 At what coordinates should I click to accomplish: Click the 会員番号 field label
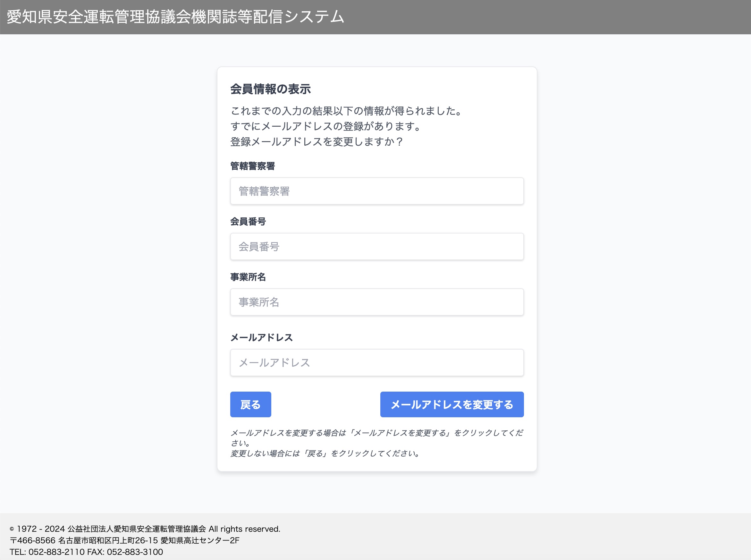(x=248, y=221)
